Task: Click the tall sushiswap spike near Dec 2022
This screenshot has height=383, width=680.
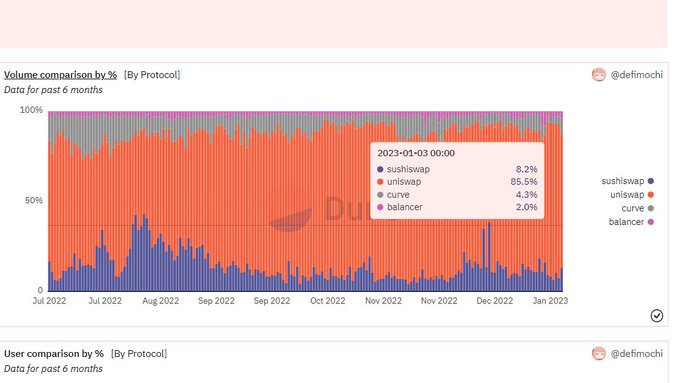Action: pyautogui.click(x=489, y=256)
